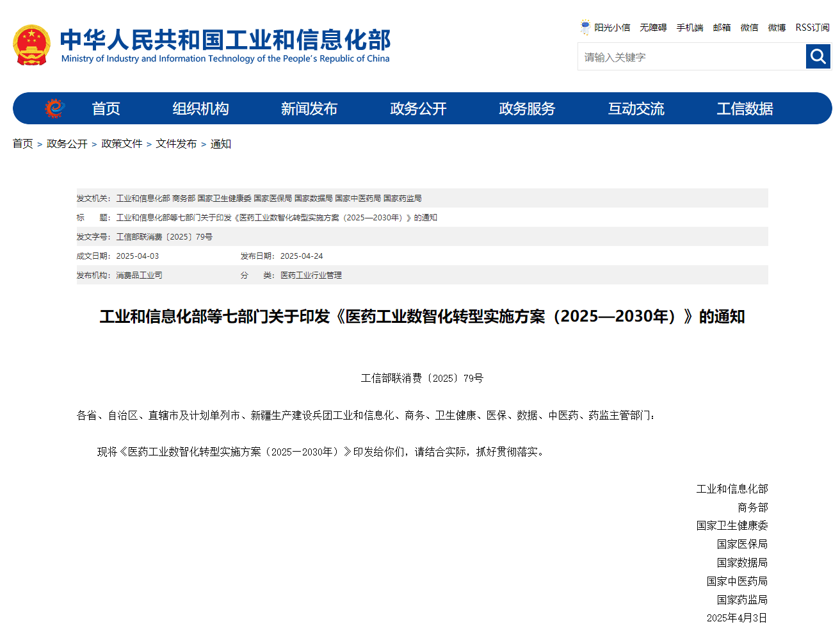Click the 邮箱 link in the header
Image resolution: width=840 pixels, height=640 pixels.
[x=722, y=28]
